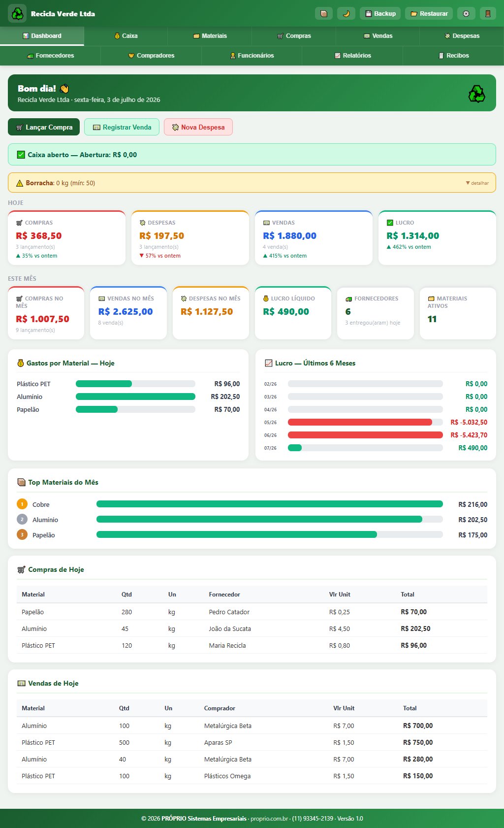Click the cart icon on the COMPRAS card
Screen dimensions: 504x828
pyautogui.click(x=19, y=223)
